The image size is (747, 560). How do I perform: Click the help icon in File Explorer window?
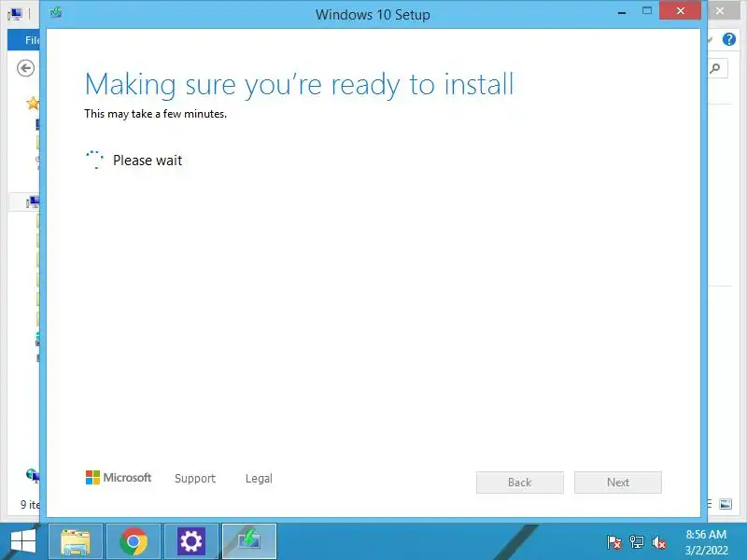point(729,39)
